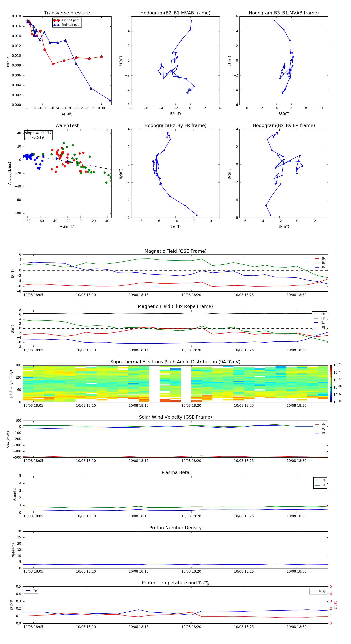The image size is (351, 644).
Task: Click '10/08 18:10' tick under Proton Density panel
Action: [86, 571]
